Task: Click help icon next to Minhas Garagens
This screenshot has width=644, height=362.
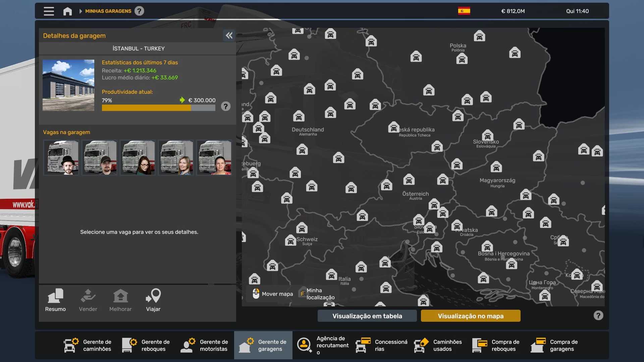Action: [139, 11]
